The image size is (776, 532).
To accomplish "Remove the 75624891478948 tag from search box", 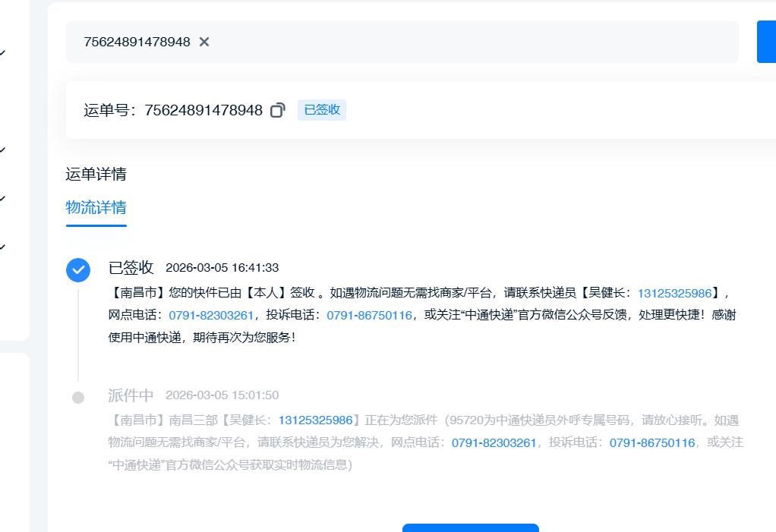I will click(204, 42).
